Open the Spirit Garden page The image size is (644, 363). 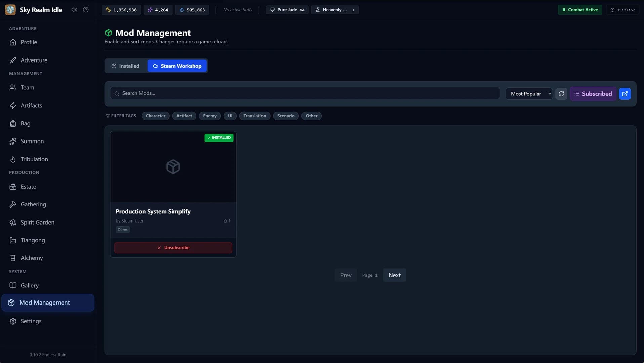[x=37, y=222]
